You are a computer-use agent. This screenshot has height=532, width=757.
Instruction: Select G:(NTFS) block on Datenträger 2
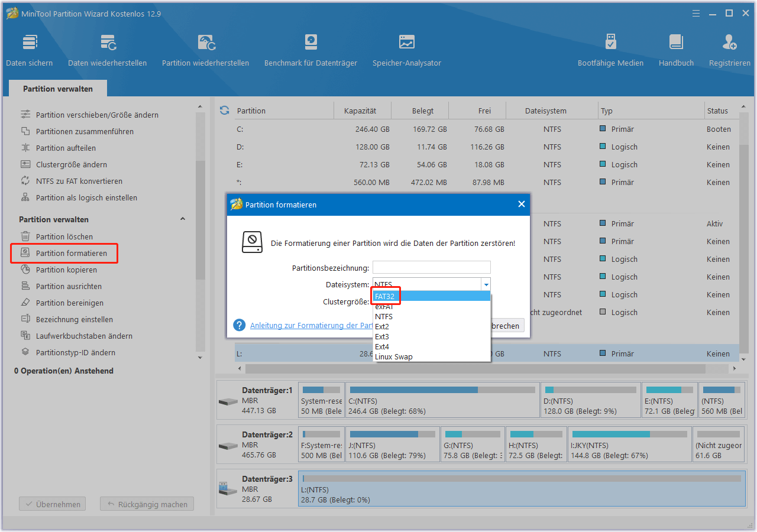tap(473, 443)
